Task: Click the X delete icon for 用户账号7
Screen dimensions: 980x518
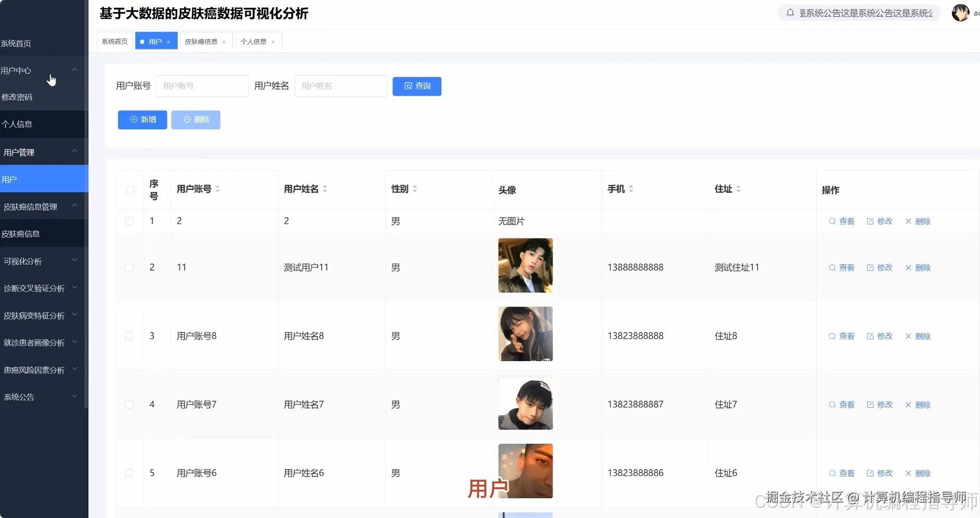Action: pyautogui.click(x=908, y=405)
